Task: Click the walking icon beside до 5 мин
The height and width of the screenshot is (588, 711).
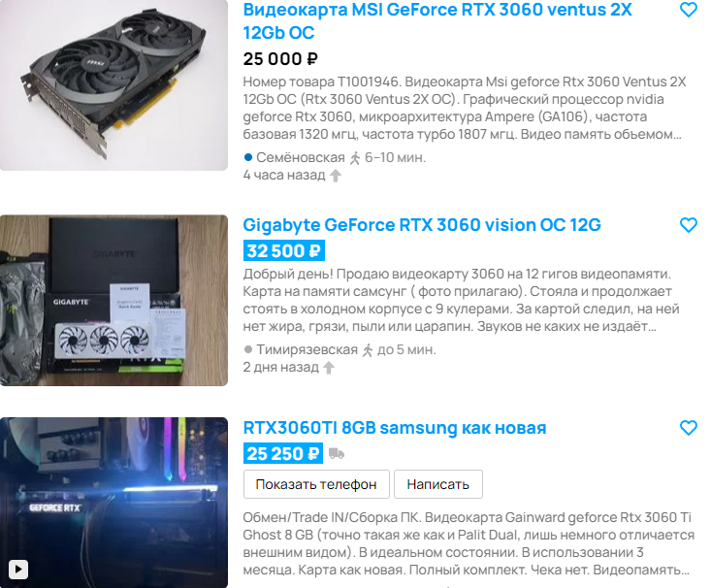Action: tap(368, 350)
